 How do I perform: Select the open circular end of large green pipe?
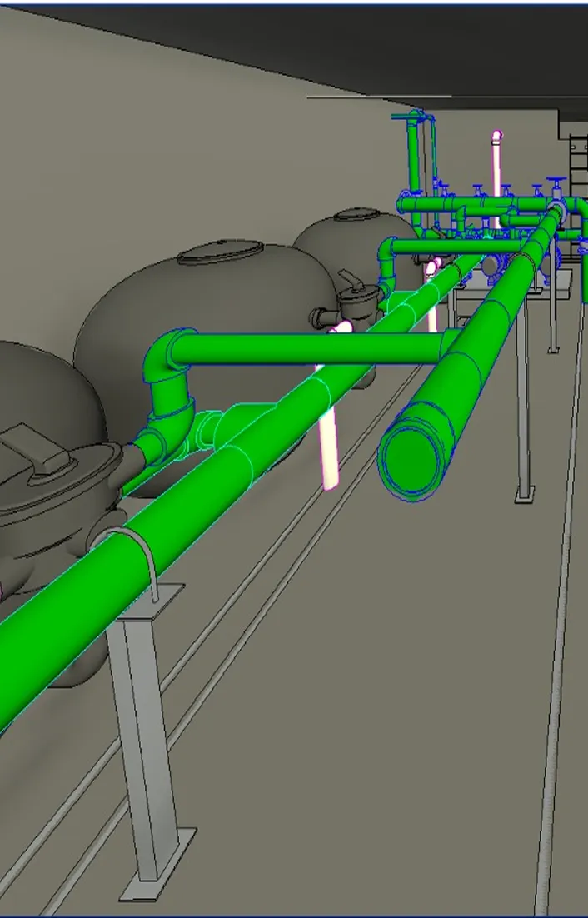tap(411, 461)
